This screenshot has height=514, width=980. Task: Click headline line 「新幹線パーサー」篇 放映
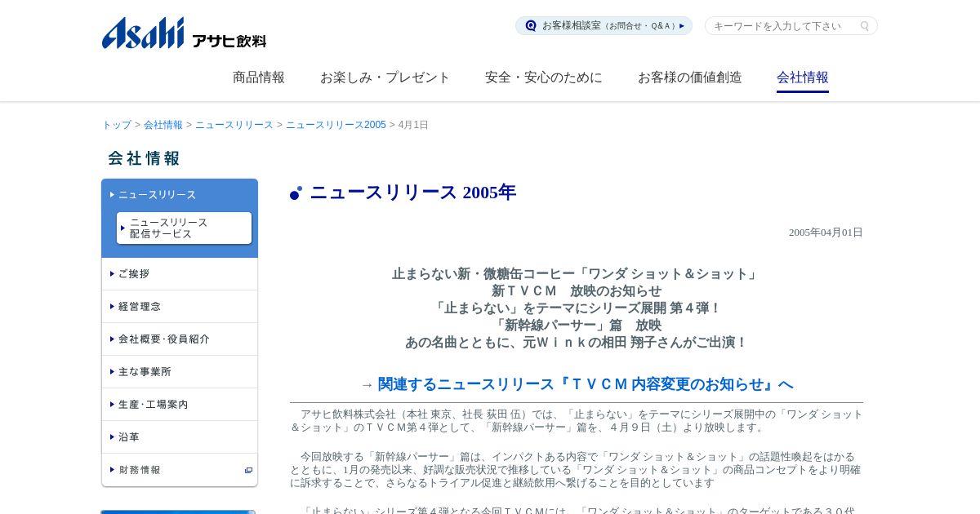point(577,326)
